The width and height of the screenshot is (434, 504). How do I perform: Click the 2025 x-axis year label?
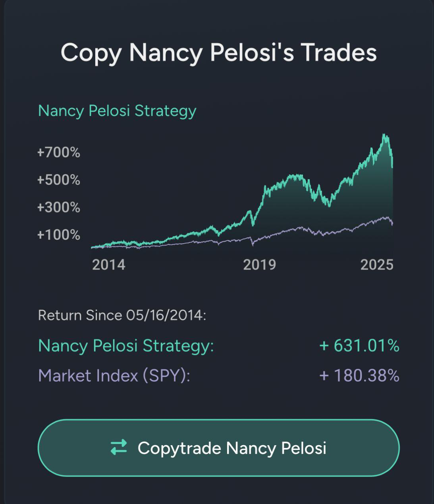tap(376, 265)
